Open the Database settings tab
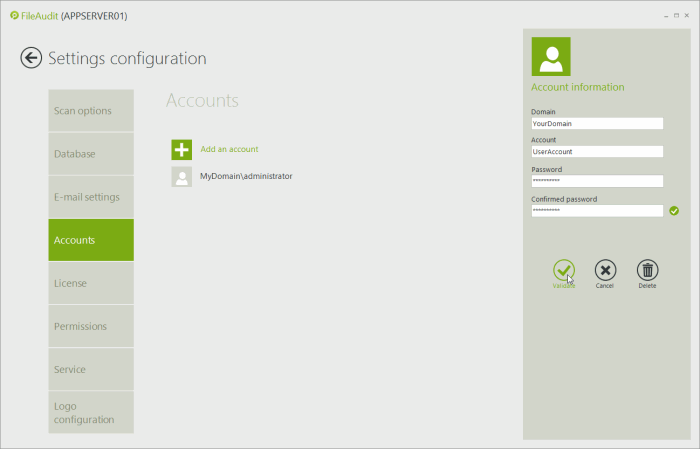This screenshot has height=449, width=700. [91, 154]
